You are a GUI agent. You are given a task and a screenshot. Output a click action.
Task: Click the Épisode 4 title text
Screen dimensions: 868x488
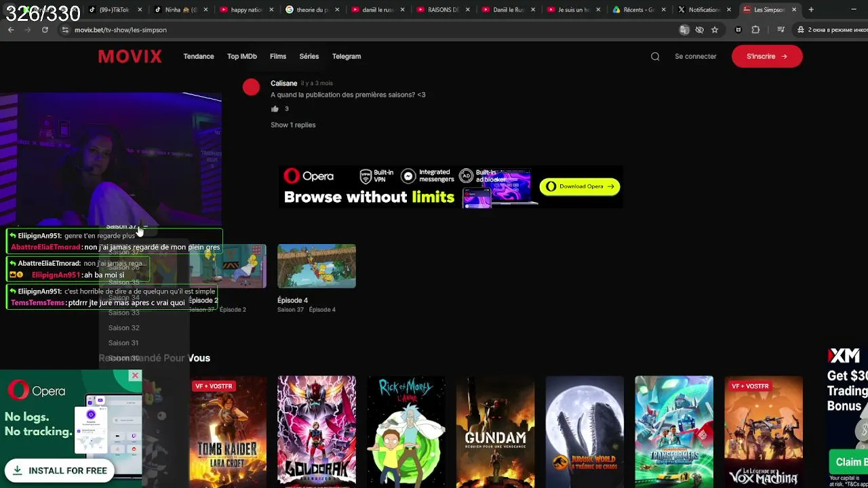292,300
